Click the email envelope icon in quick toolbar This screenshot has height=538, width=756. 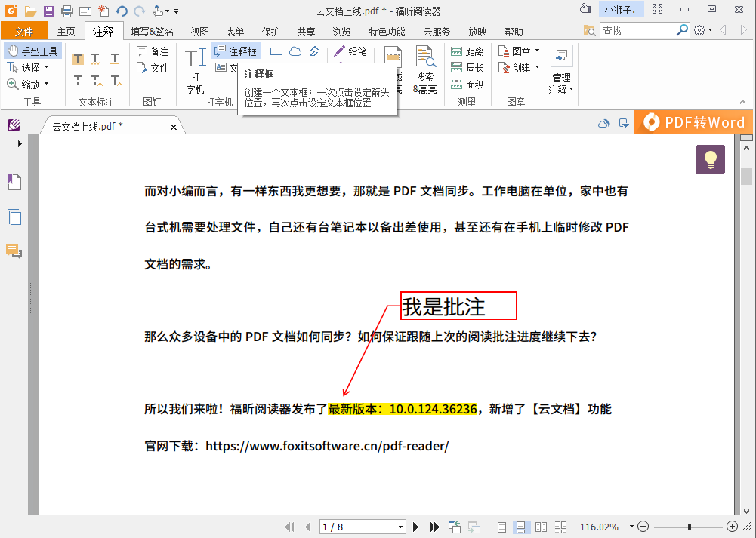click(x=85, y=11)
